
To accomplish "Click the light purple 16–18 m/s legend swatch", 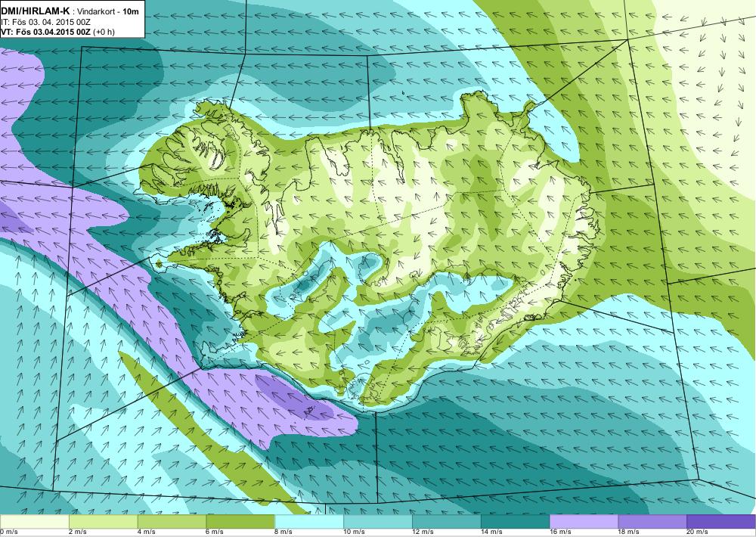I will tap(584, 522).
